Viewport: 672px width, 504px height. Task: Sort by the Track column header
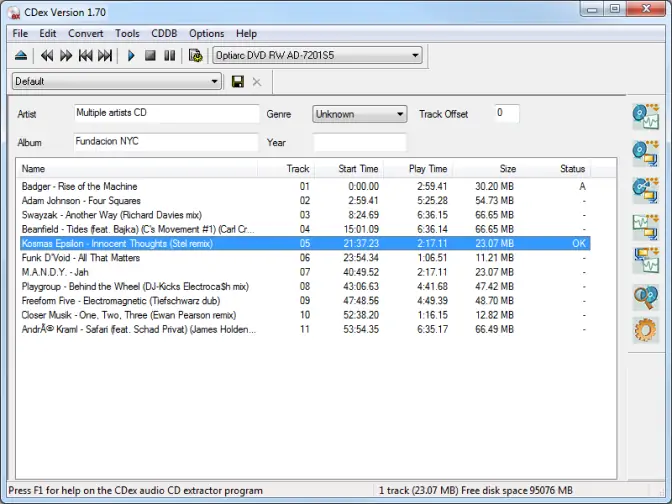[x=286, y=168]
